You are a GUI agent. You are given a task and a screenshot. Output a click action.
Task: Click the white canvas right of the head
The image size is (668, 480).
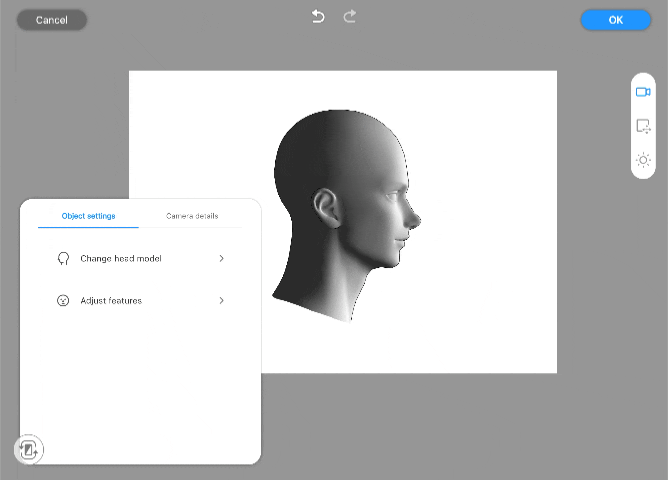486,221
